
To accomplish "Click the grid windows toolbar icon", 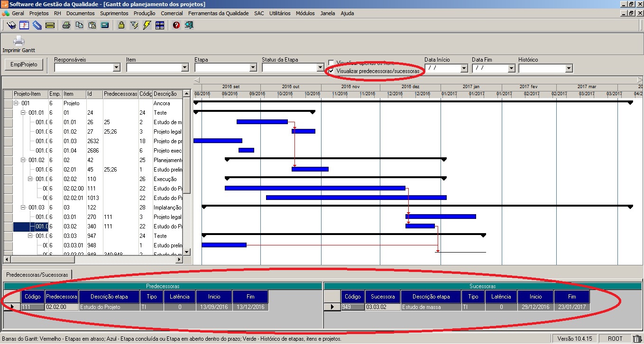I will click(160, 25).
